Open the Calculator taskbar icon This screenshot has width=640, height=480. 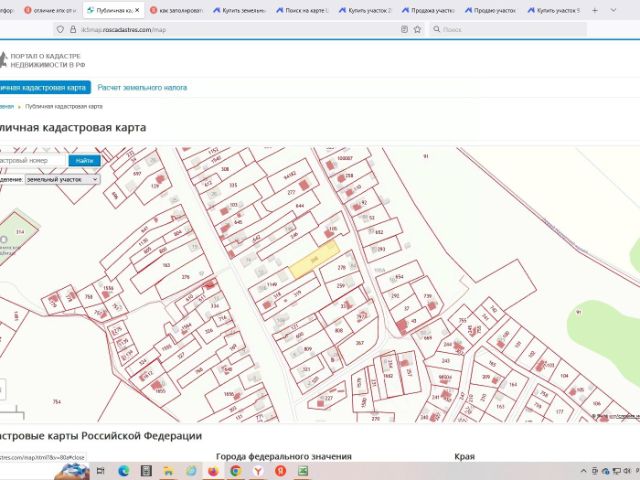coord(146,471)
